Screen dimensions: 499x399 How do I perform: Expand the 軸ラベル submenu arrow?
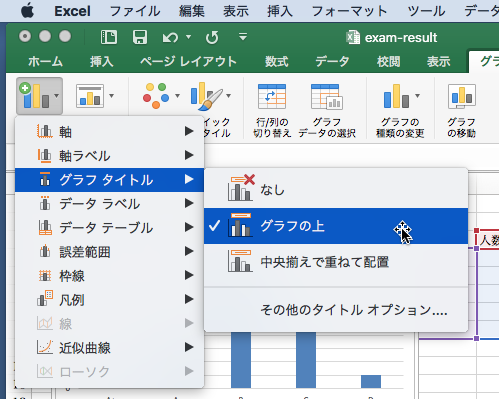click(x=189, y=155)
